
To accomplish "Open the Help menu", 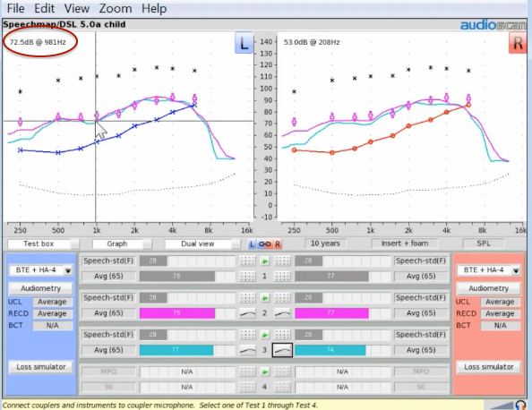I will tap(154, 8).
